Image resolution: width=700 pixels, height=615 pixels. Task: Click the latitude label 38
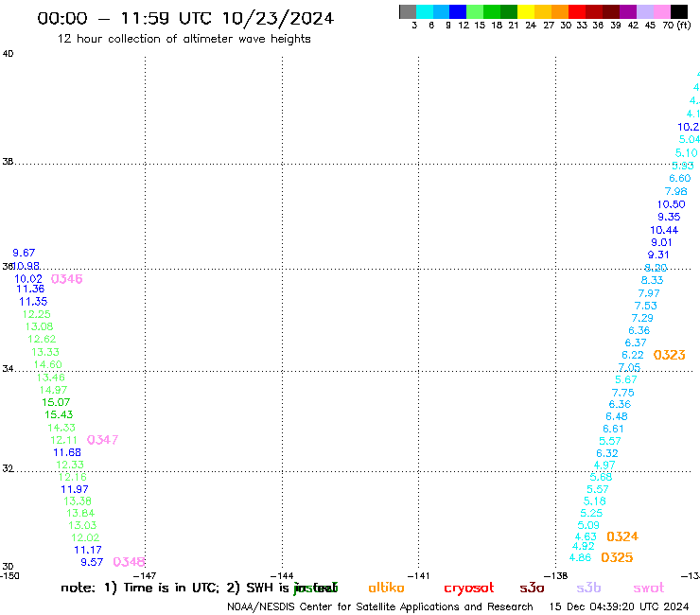point(8,162)
